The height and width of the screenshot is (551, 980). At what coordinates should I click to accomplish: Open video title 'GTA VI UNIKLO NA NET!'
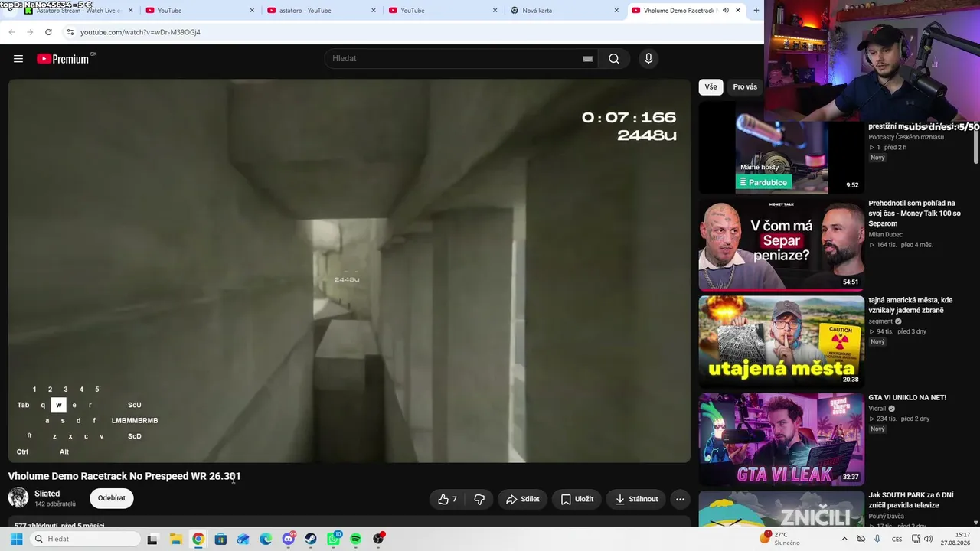tap(907, 398)
